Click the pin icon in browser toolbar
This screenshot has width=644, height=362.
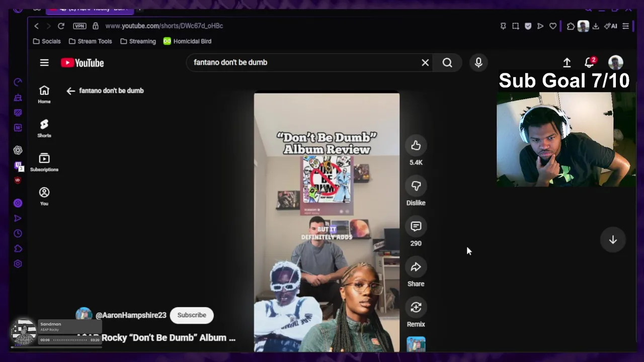(503, 26)
